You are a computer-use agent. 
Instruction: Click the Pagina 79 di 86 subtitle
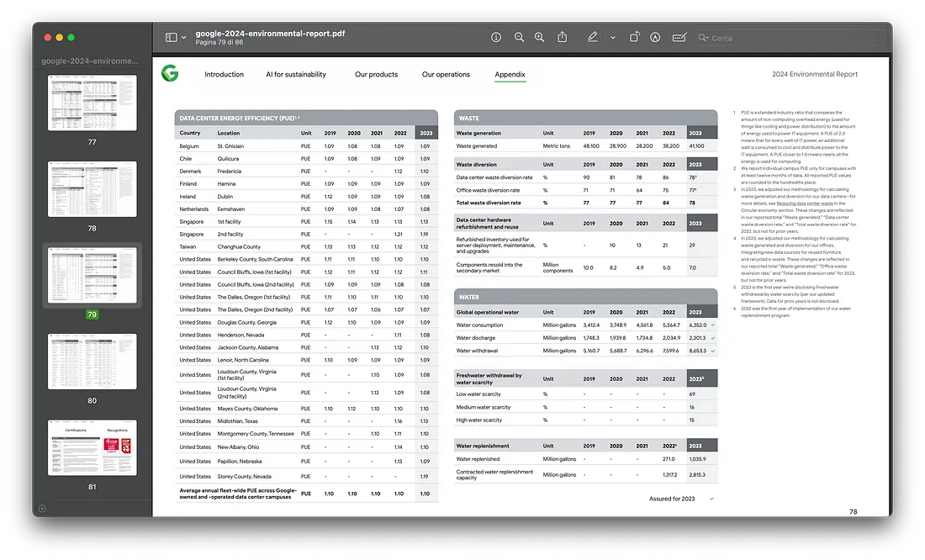tap(219, 43)
